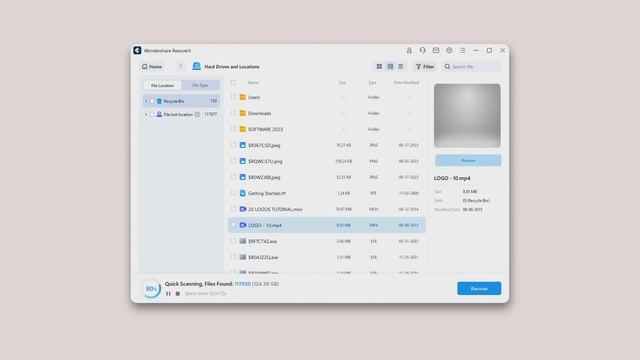Expand the File lost location node
This screenshot has width=640, height=360.
[146, 114]
